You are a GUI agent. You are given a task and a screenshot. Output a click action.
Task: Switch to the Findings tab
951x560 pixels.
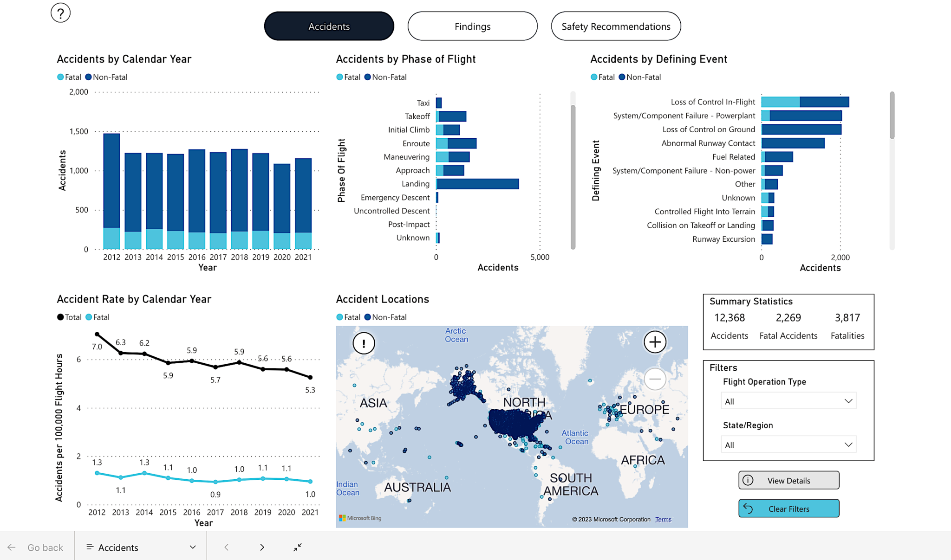[472, 26]
